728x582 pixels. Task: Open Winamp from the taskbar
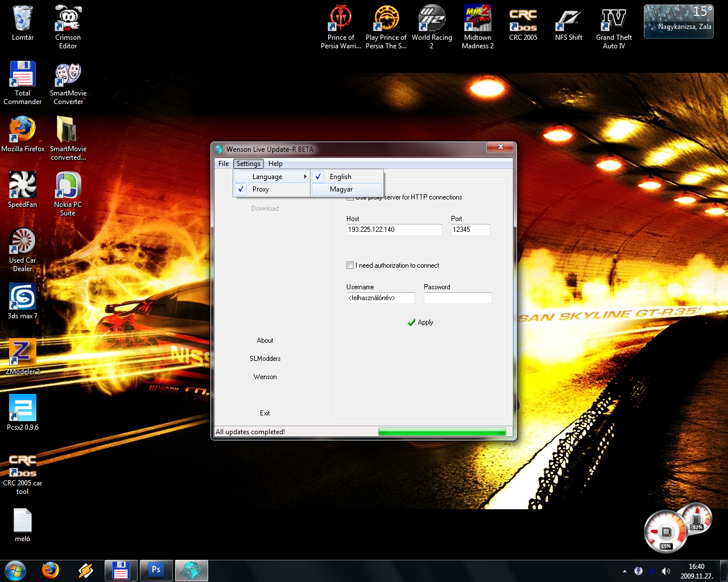(86, 570)
